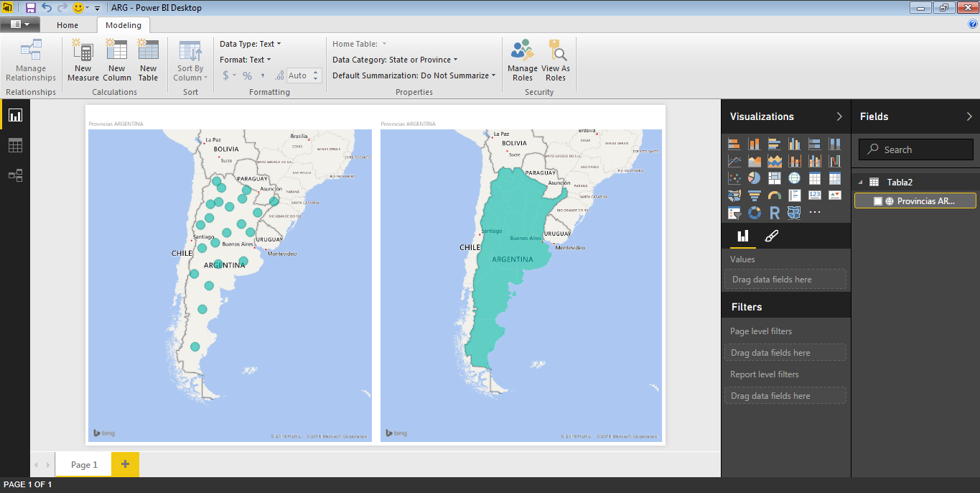Screen dimensions: 980x493
Task: Switch to the Home ribbon tab
Action: click(67, 25)
